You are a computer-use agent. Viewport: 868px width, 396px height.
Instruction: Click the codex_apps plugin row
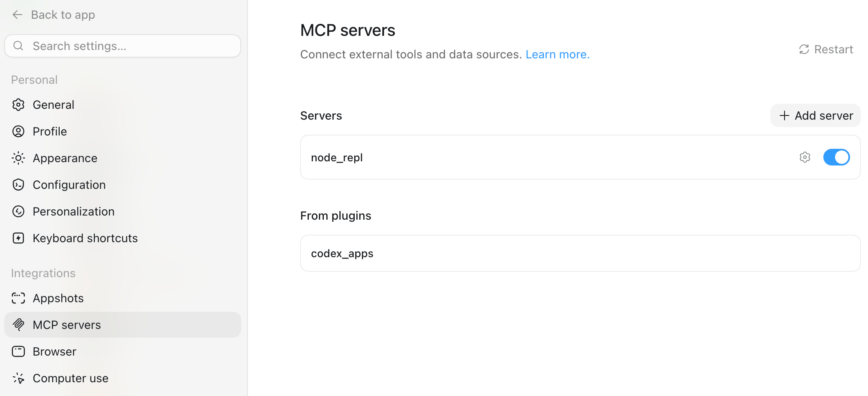580,253
